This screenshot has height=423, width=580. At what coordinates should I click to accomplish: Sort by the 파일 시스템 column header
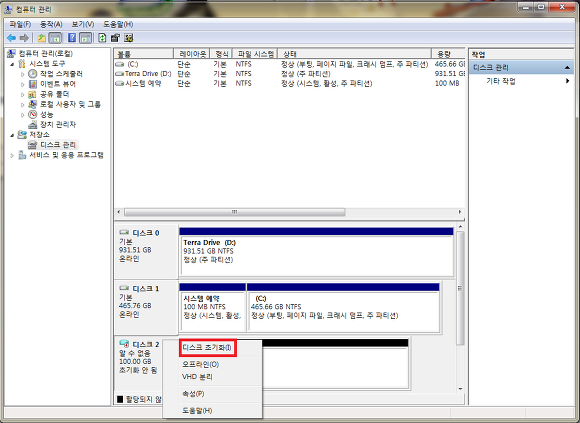pos(254,54)
